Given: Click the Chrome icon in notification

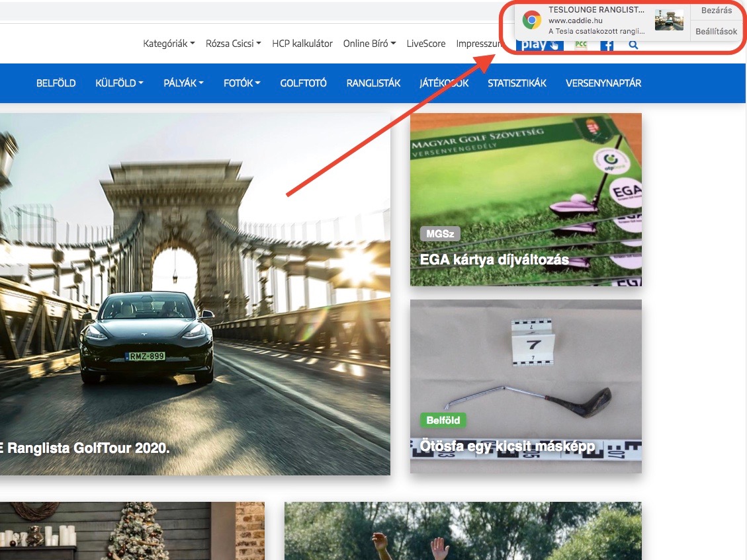Looking at the screenshot, I should (531, 20).
